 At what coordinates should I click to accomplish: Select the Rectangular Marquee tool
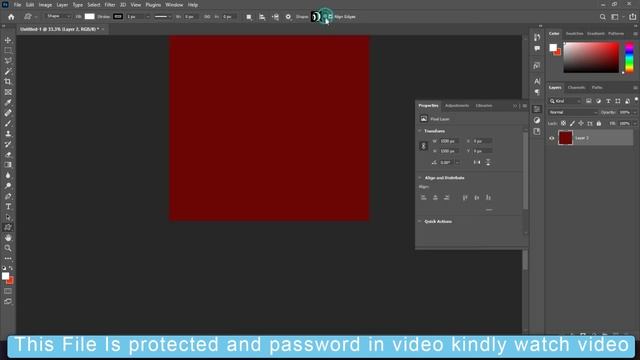8,50
